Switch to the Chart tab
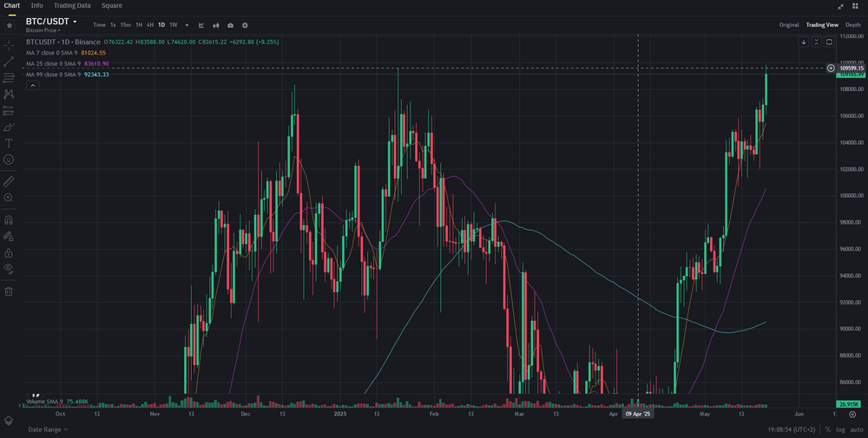Image resolution: width=868 pixels, height=438 pixels. pos(11,5)
